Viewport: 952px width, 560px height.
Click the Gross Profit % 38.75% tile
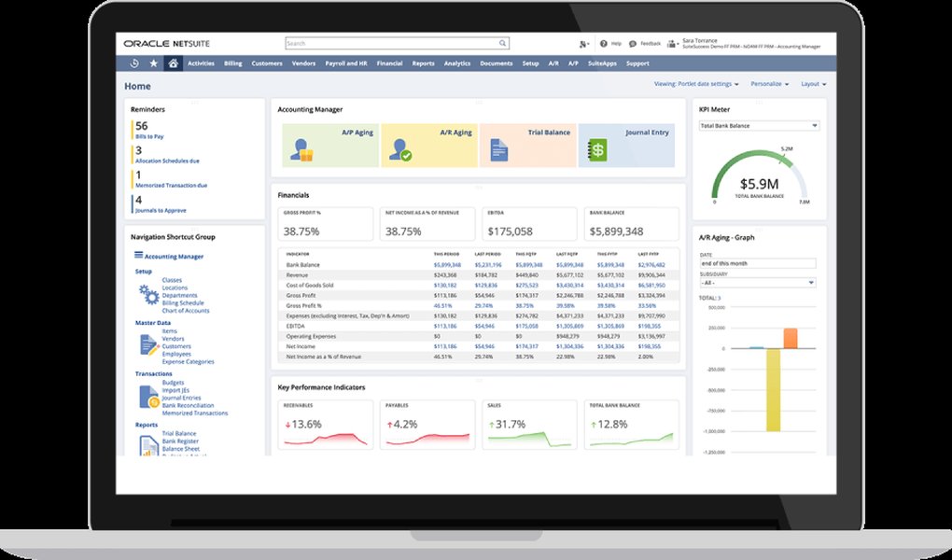click(326, 224)
